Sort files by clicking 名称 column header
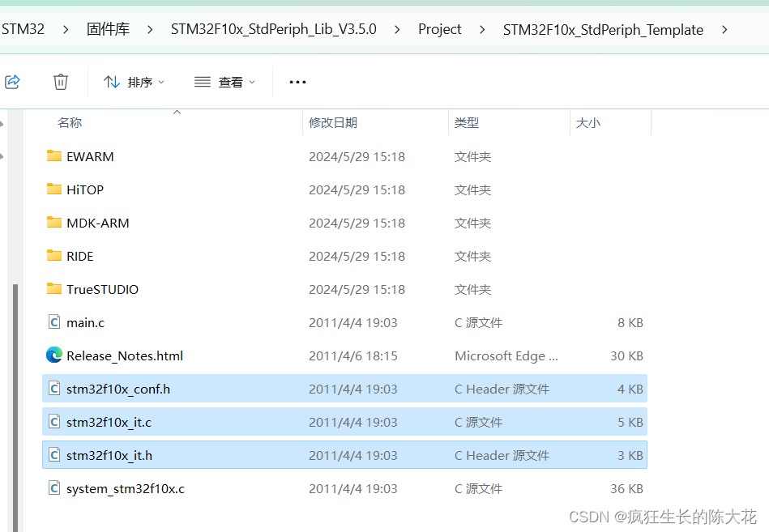769x532 pixels. click(x=70, y=122)
